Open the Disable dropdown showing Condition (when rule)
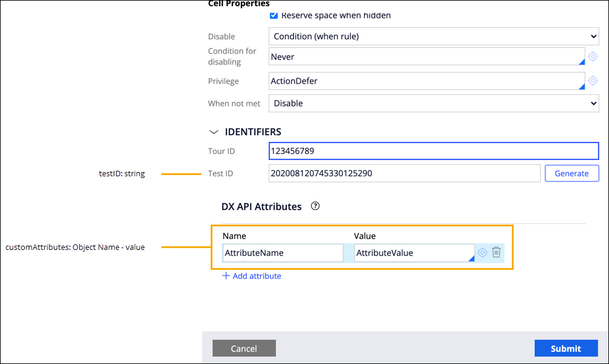The width and height of the screenshot is (609, 364). coord(433,36)
